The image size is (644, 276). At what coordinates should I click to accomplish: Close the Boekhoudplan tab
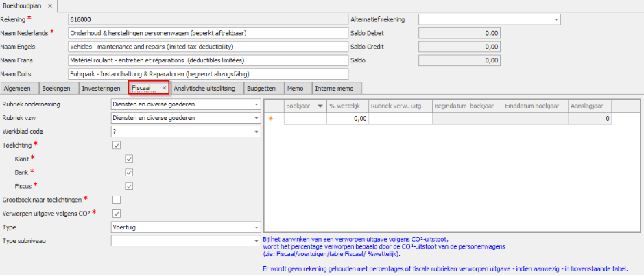coord(49,5)
